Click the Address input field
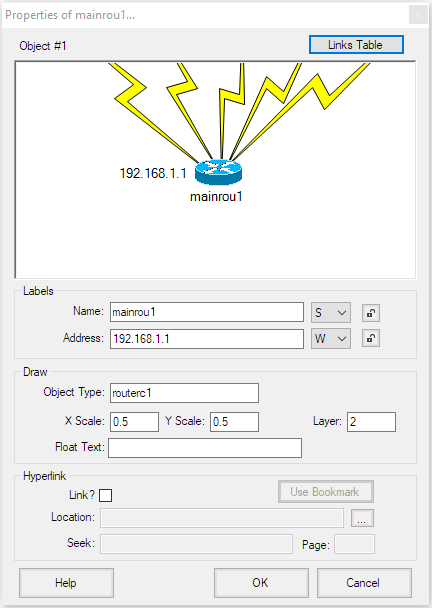 [x=207, y=339]
